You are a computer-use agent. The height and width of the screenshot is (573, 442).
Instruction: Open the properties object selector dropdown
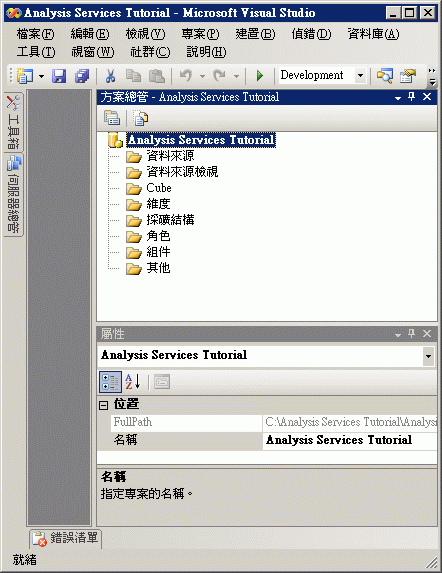(428, 356)
